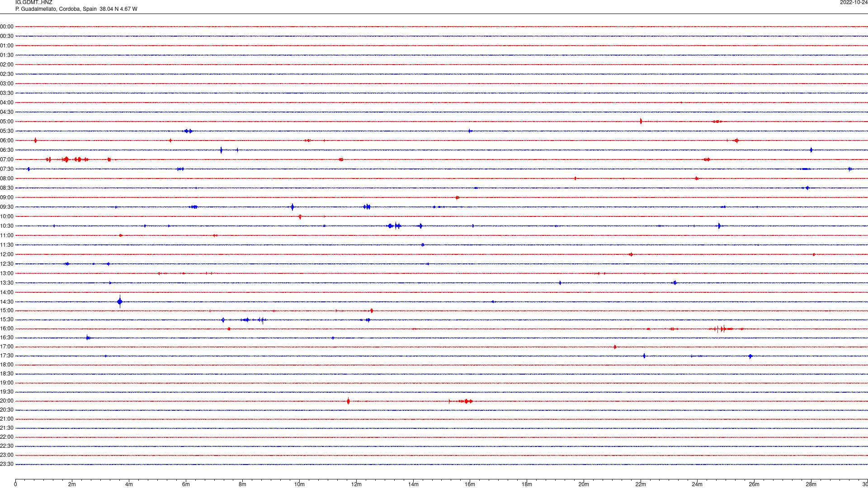Click the 12m axis tick label
The height and width of the screenshot is (488, 868).
click(x=356, y=484)
